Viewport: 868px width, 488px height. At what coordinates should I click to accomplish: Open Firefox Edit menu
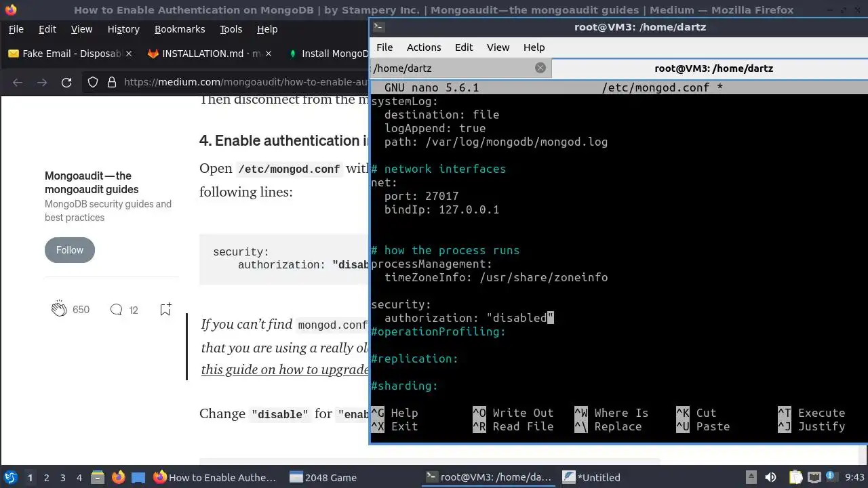47,29
